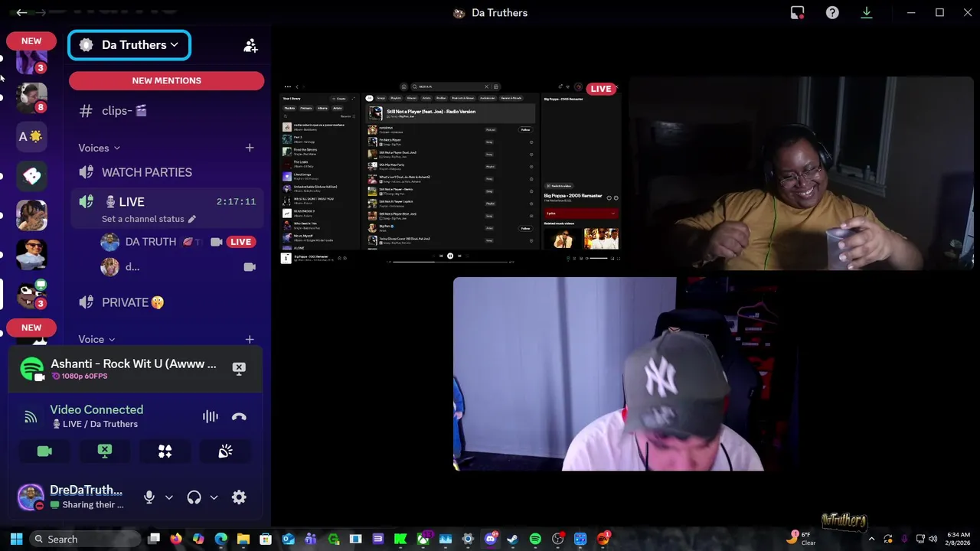980x551 pixels.
Task: Stop streaming Spotify screen share
Action: pyautogui.click(x=239, y=369)
